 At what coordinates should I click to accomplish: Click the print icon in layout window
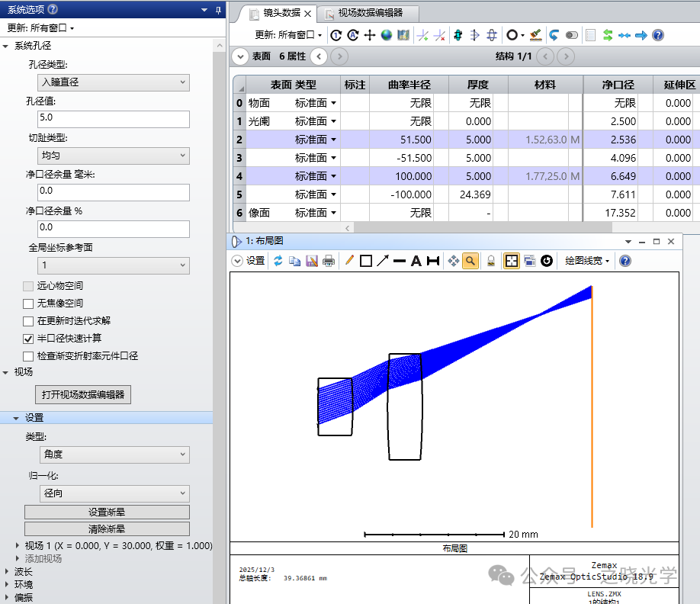(x=329, y=261)
